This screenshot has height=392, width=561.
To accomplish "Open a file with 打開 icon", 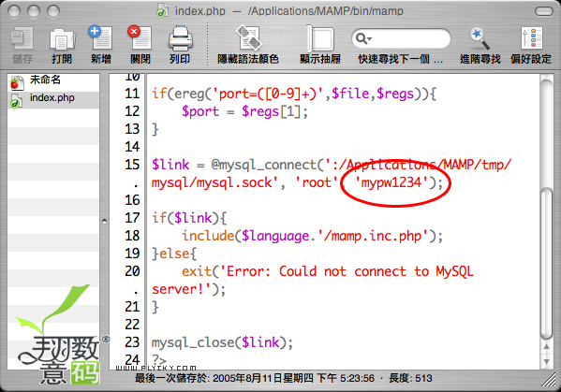I will coord(62,38).
